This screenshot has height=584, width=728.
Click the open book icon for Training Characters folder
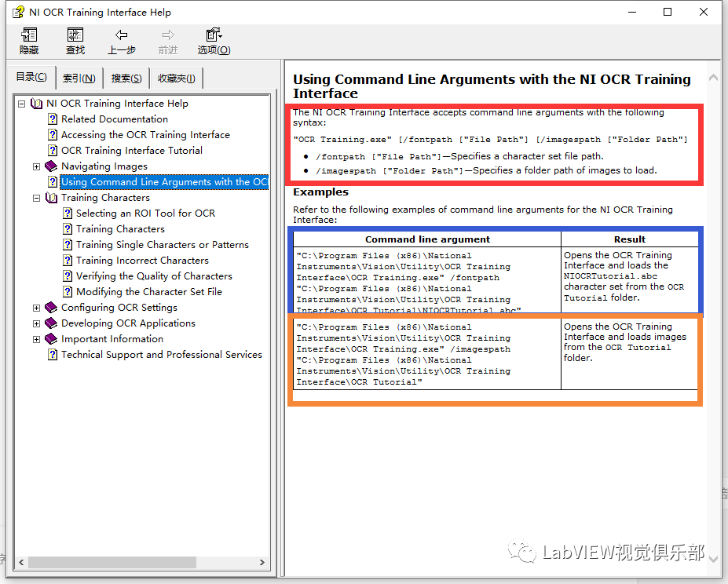pos(51,198)
